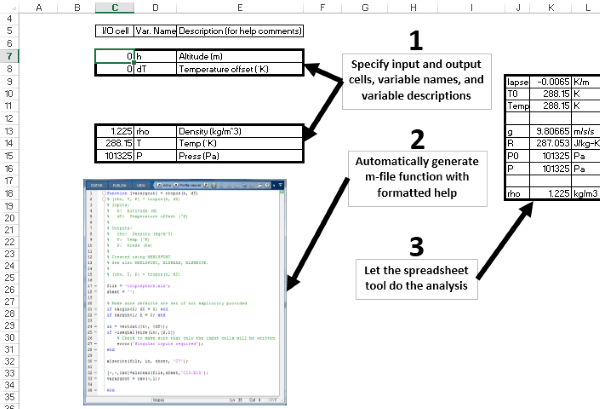This screenshot has height=409, width=600.
Task: Click the VIEW tab in the code picture
Action: pos(141,185)
